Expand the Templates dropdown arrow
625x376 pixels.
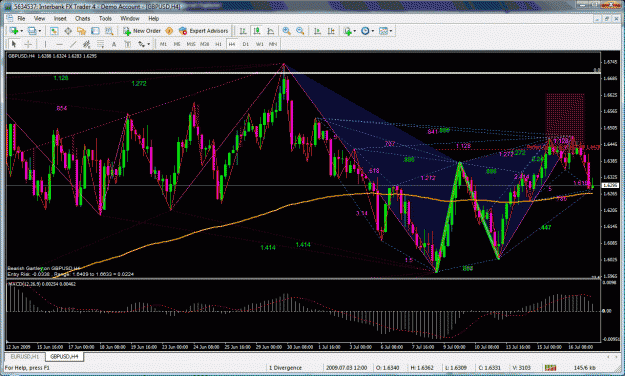point(391,31)
